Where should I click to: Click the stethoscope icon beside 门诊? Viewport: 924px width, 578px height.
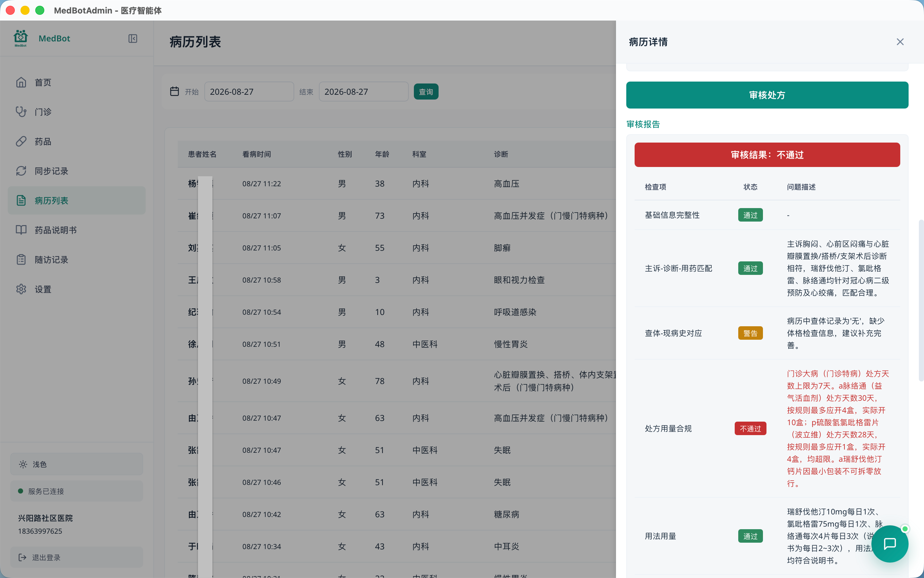tap(21, 112)
